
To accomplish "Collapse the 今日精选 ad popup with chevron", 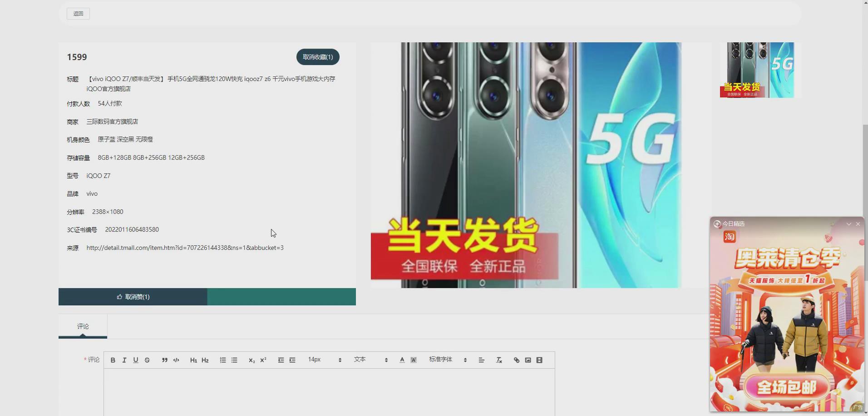I will click(x=848, y=224).
